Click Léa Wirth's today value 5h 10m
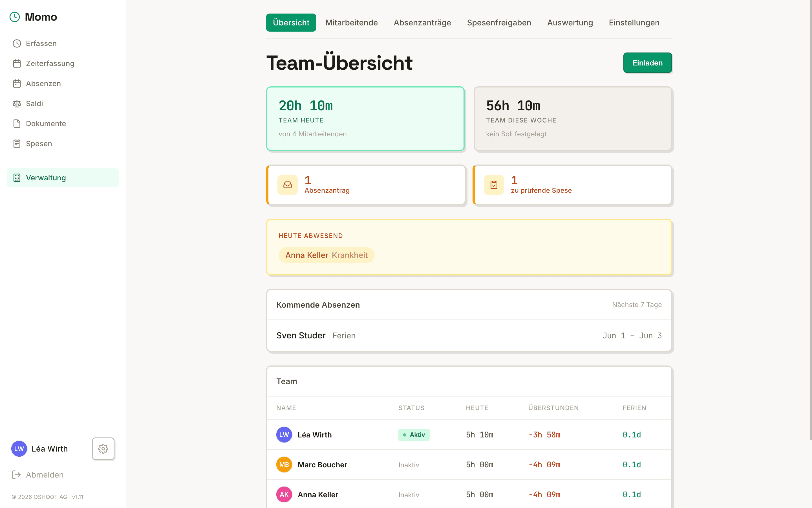812x508 pixels. (480, 435)
